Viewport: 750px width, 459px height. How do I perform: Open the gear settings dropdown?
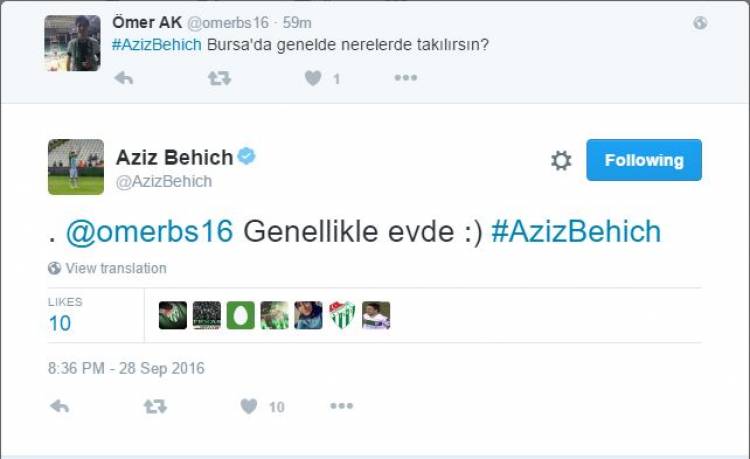[561, 161]
